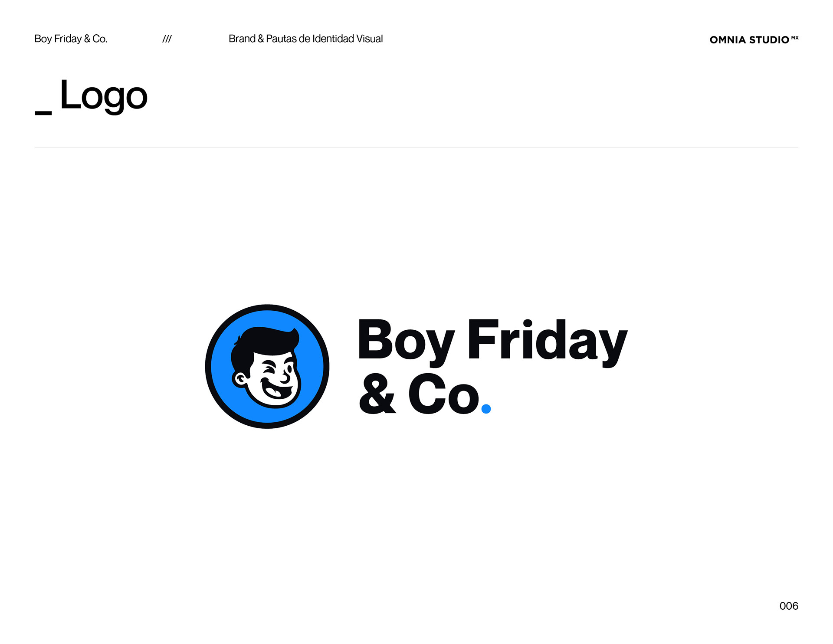Click the boy's ear in the mascot

tap(240, 379)
